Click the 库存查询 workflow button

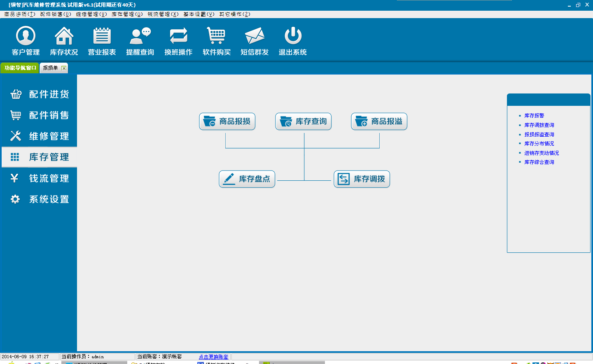[x=304, y=121]
